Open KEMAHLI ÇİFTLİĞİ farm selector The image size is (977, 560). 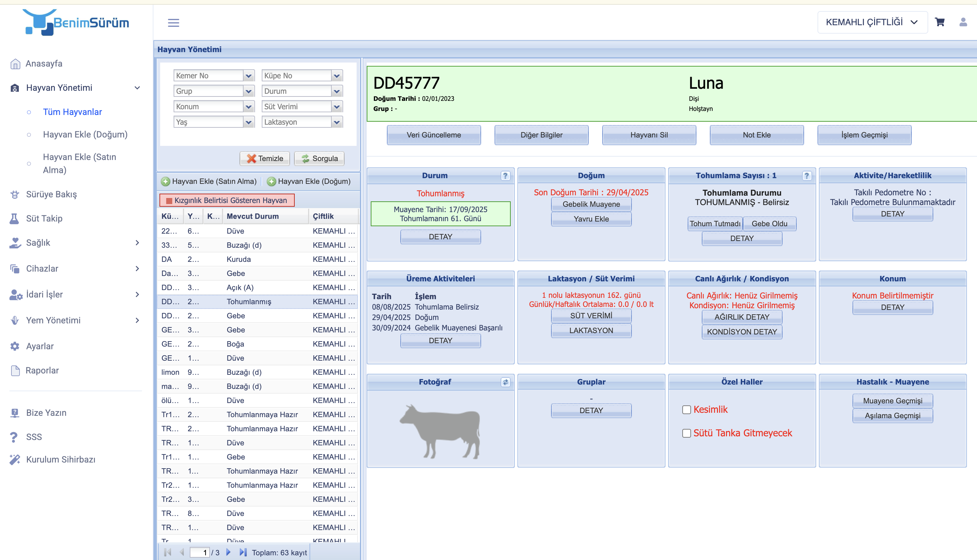tap(872, 22)
